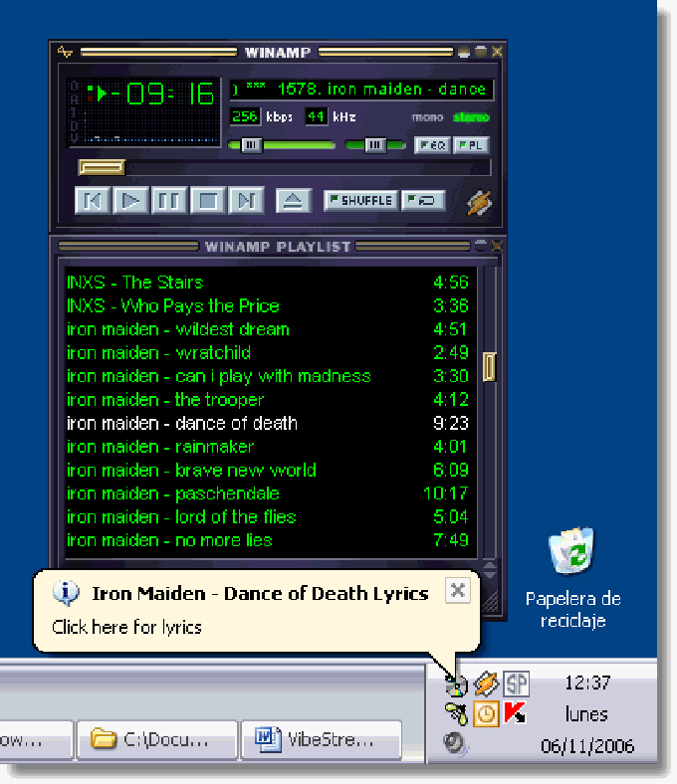Click 'Click here for lyrics' balloon text
Screen dimensions: 677x784
coord(126,627)
